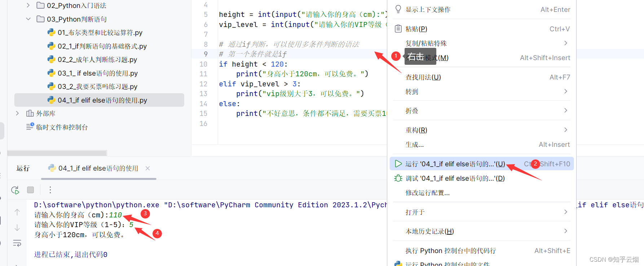Viewport: 644px width, 266px height.
Task: Expand the 外部库 node
Action: pos(17,113)
